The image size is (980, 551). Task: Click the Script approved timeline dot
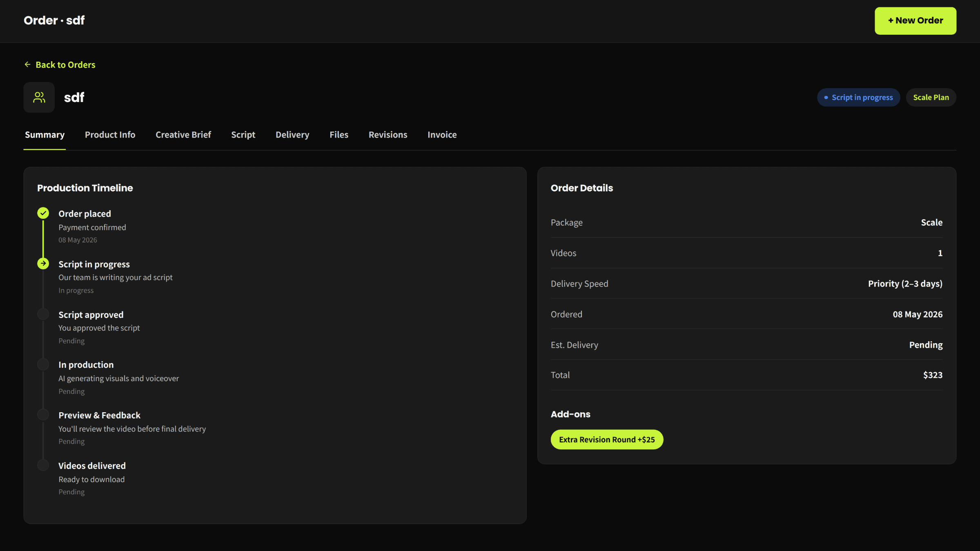43,314
